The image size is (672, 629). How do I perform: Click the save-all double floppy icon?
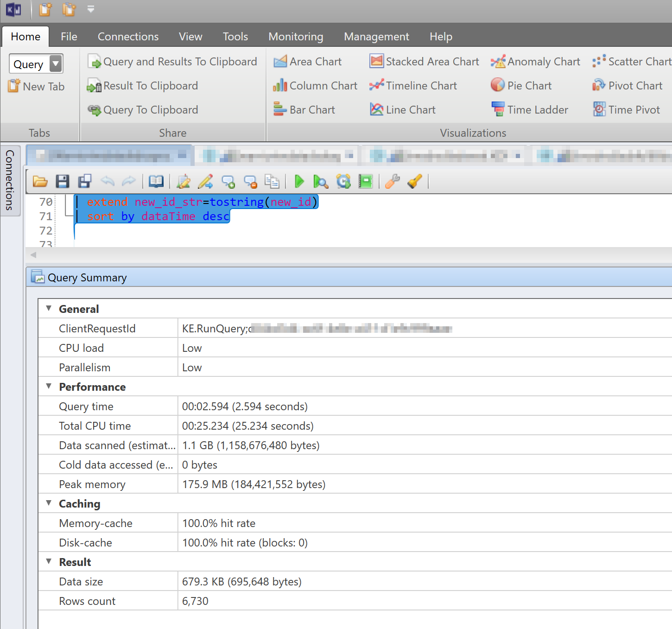coord(85,181)
